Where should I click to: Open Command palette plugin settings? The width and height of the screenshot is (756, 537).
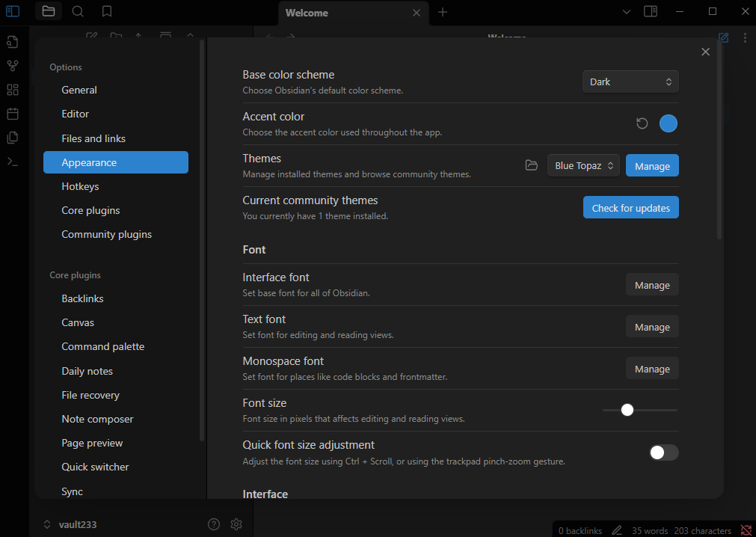pyautogui.click(x=116, y=346)
